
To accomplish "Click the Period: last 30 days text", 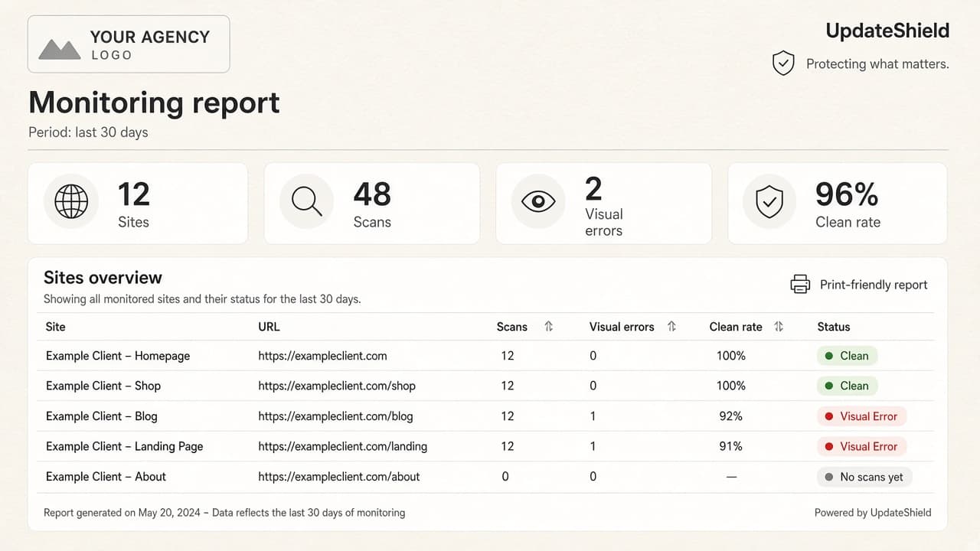I will tap(88, 132).
